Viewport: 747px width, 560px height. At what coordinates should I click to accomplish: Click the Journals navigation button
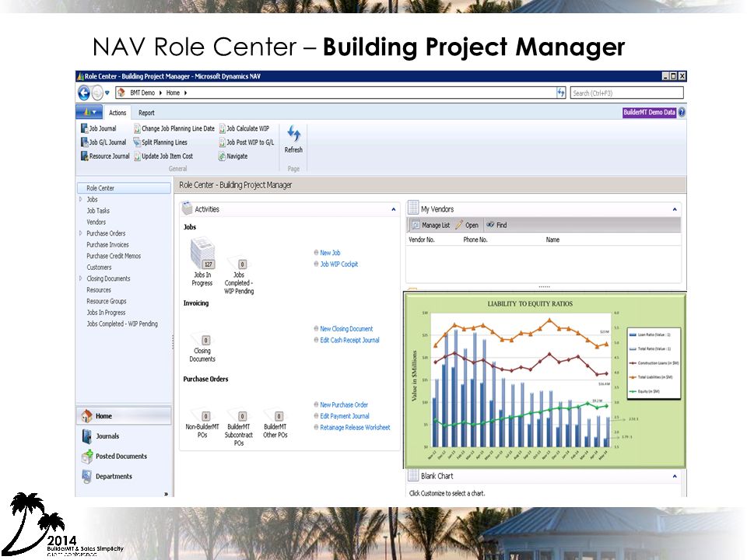click(124, 436)
